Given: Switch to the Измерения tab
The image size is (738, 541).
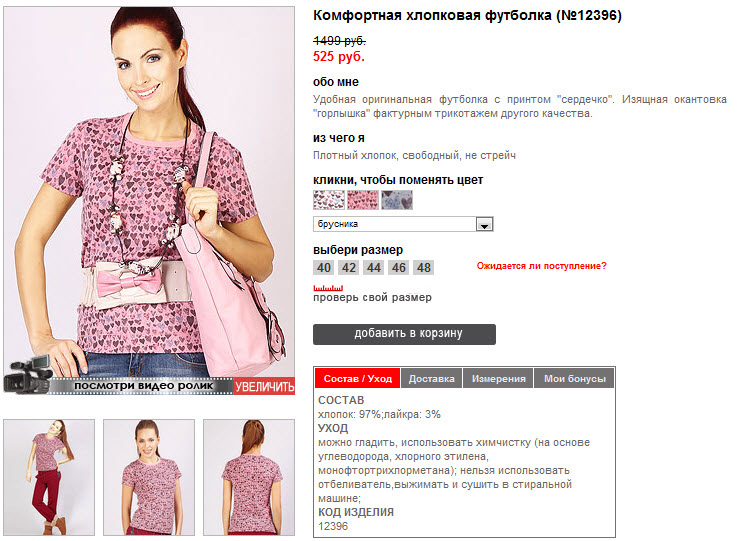Looking at the screenshot, I should (x=498, y=379).
